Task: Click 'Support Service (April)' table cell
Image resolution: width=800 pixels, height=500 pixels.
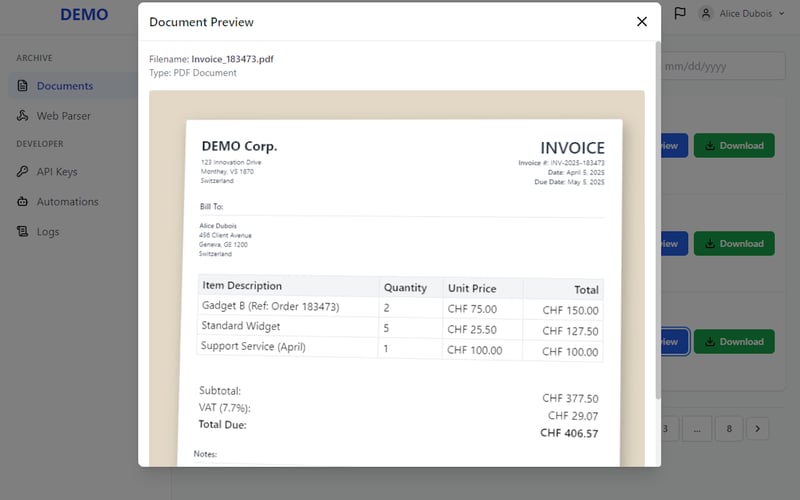Action: [253, 346]
